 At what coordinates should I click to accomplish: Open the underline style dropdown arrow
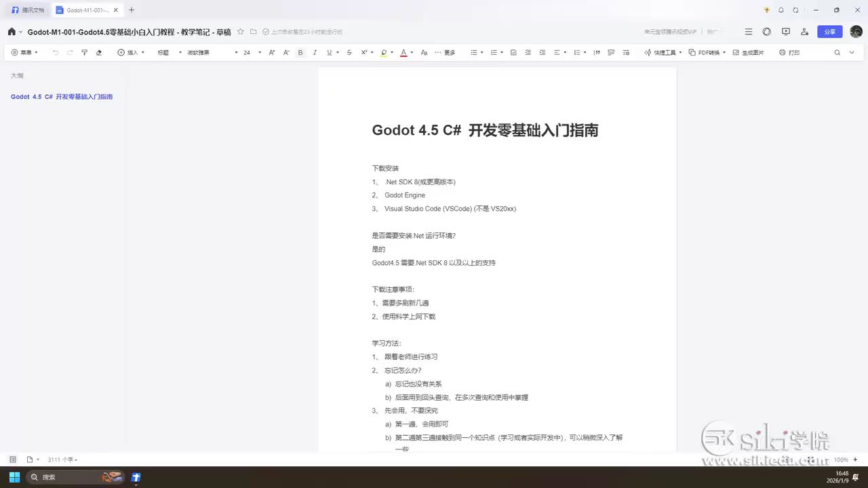click(338, 52)
